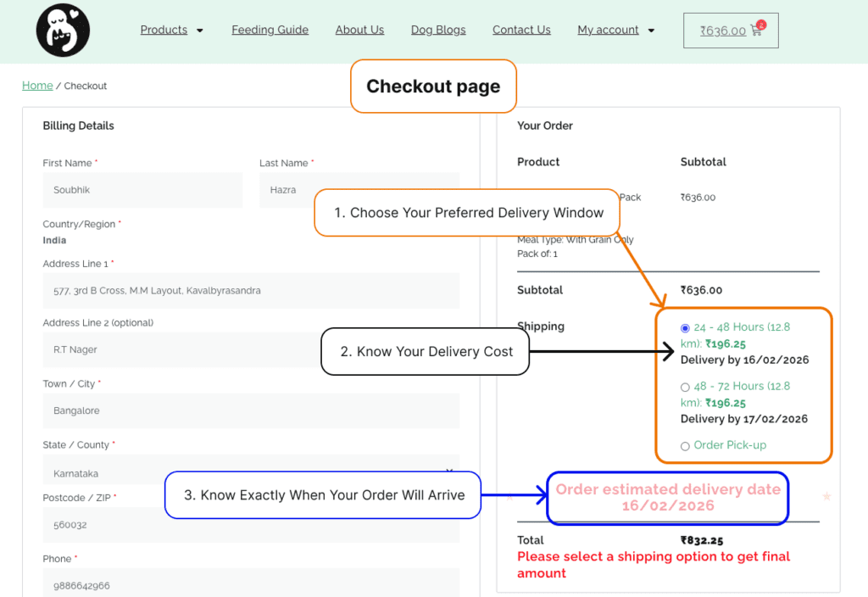Click the Town / City field
The height and width of the screenshot is (597, 868).
(251, 410)
